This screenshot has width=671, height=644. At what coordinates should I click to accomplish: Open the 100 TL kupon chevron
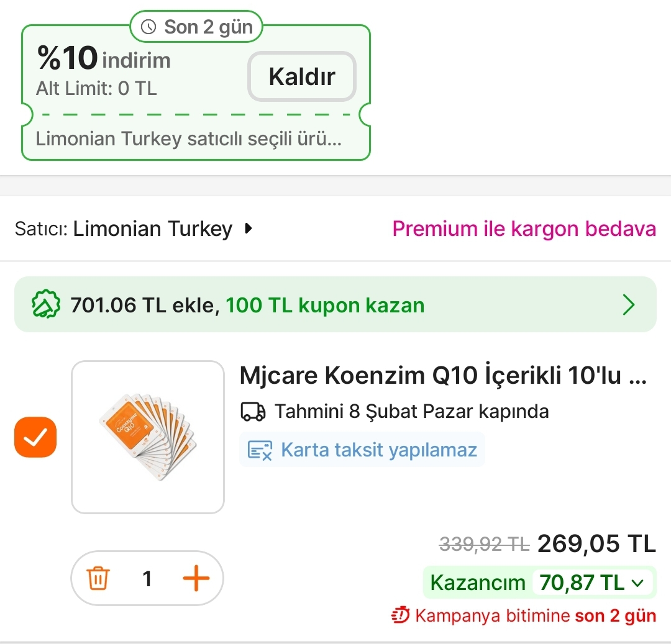(629, 305)
